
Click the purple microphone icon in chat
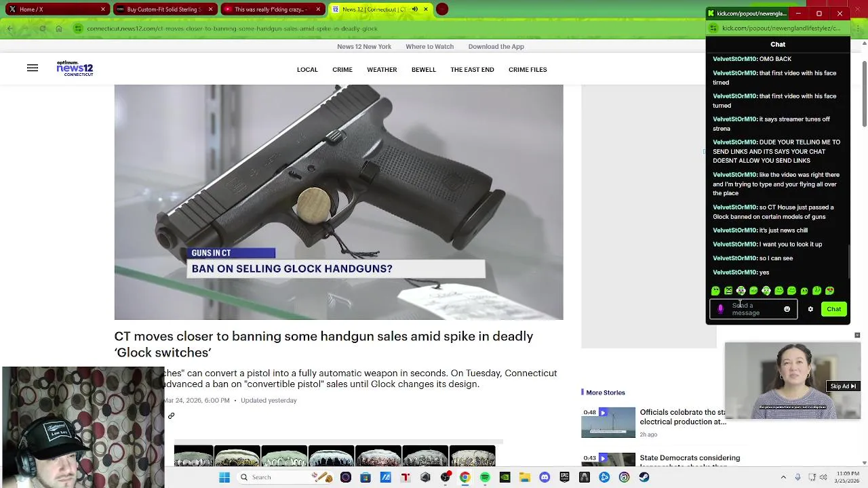click(721, 309)
